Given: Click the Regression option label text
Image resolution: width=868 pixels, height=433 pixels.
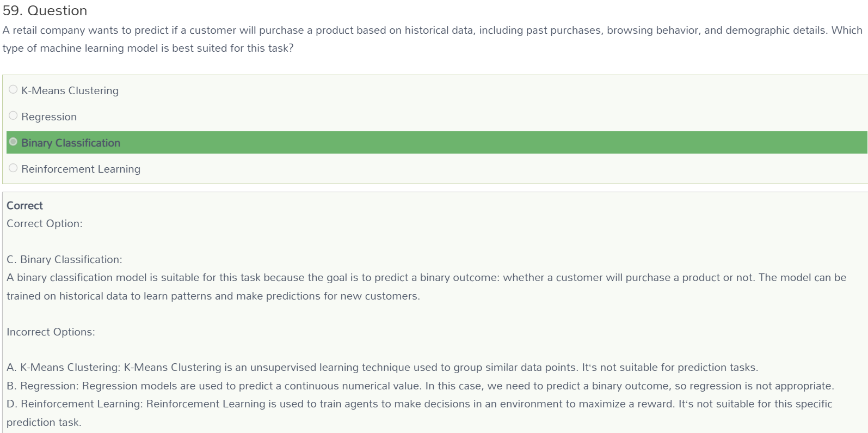Looking at the screenshot, I should pos(49,117).
